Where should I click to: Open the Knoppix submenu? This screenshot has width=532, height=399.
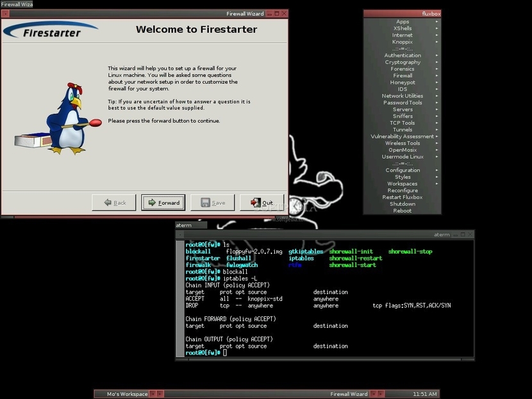[403, 42]
